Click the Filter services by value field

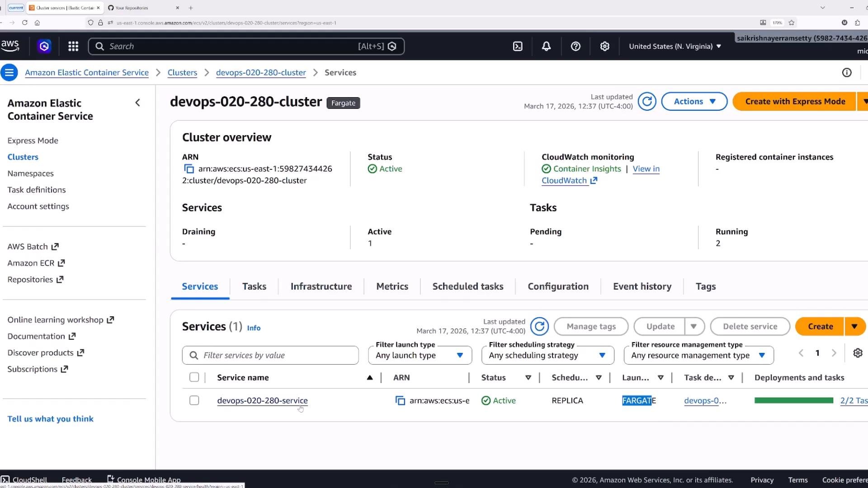coord(270,355)
